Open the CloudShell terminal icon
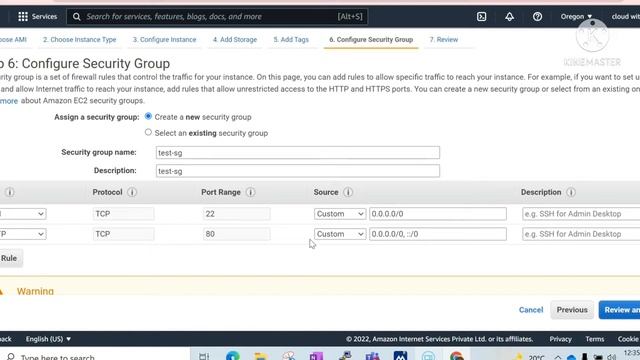The image size is (640, 360). click(x=482, y=17)
